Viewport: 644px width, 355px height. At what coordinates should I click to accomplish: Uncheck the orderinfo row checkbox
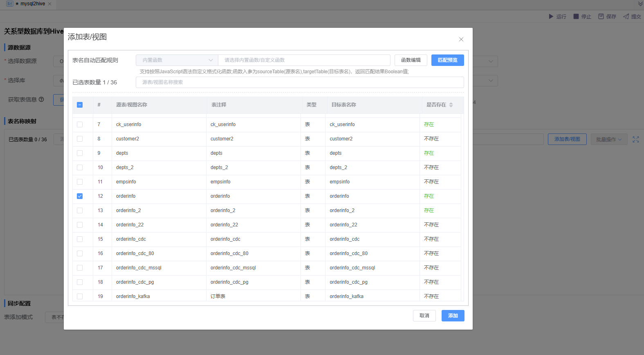tap(80, 196)
